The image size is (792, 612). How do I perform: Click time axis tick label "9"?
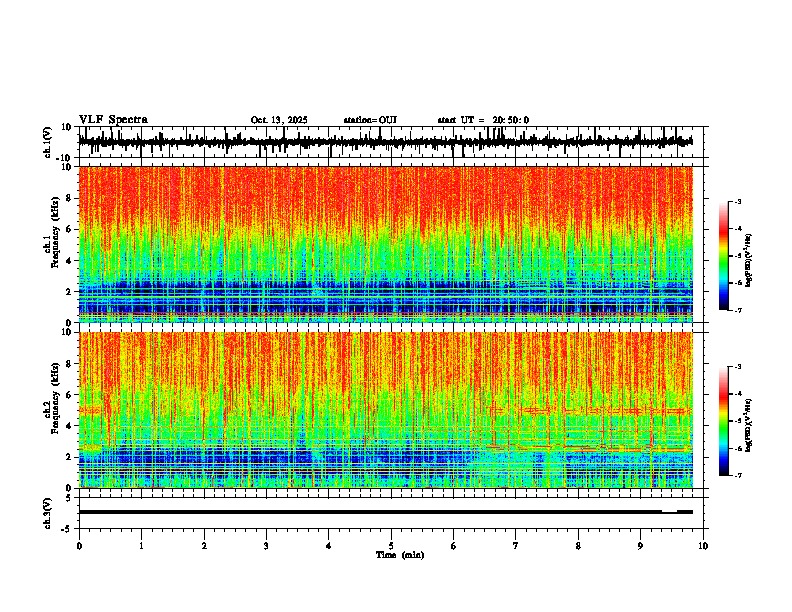[640, 546]
